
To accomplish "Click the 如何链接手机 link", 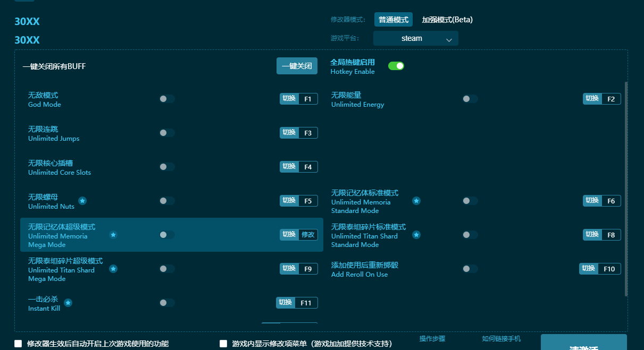I will 500,339.
